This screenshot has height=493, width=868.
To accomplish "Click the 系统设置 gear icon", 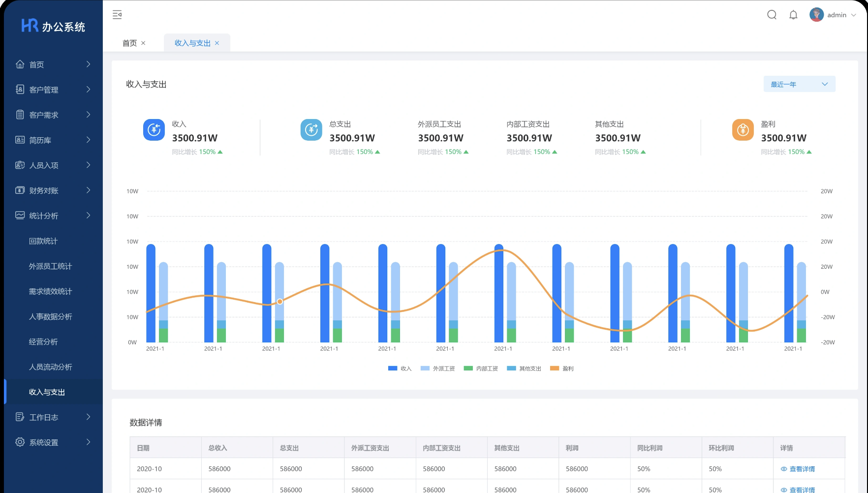I will (20, 442).
